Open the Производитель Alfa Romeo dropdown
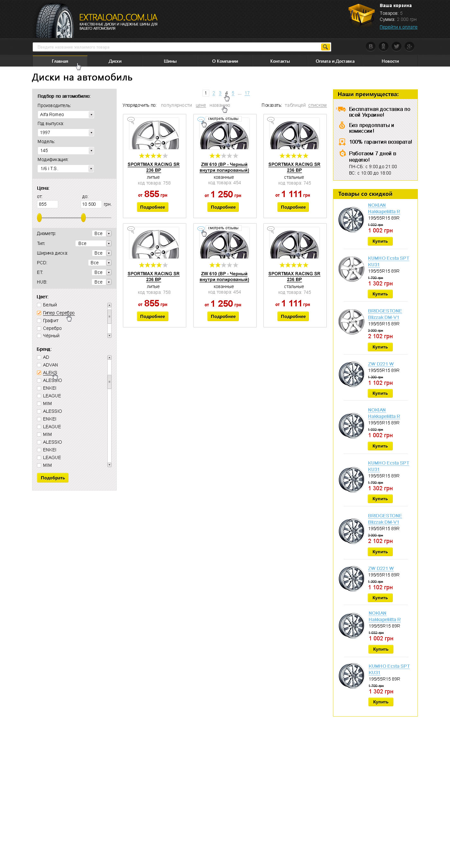This screenshot has height=868, width=450. coord(66,114)
